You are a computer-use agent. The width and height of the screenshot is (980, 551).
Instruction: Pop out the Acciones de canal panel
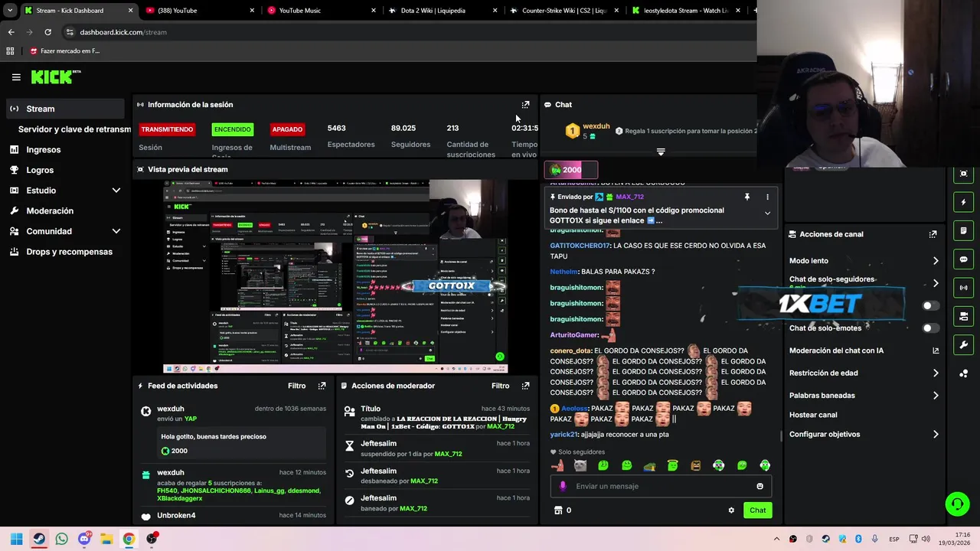tap(933, 234)
